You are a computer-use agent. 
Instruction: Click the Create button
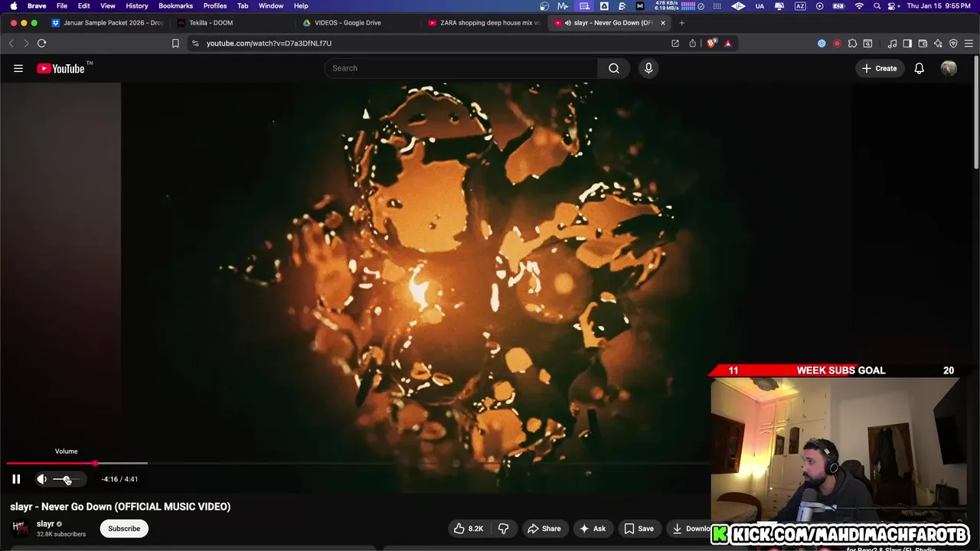879,68
